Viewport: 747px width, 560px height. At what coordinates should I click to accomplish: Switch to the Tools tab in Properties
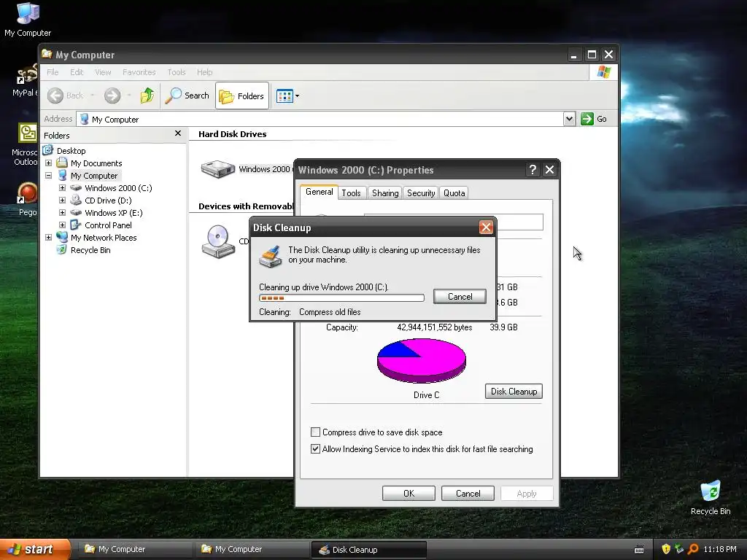[351, 192]
